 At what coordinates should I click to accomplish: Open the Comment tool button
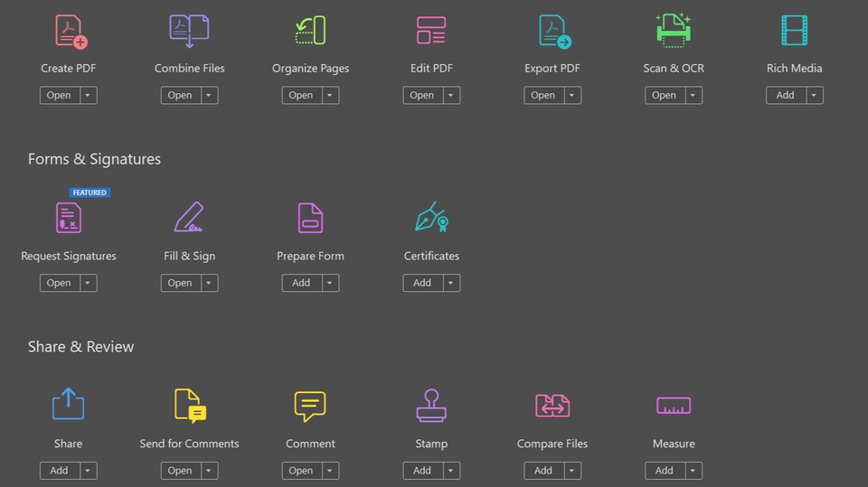(301, 471)
